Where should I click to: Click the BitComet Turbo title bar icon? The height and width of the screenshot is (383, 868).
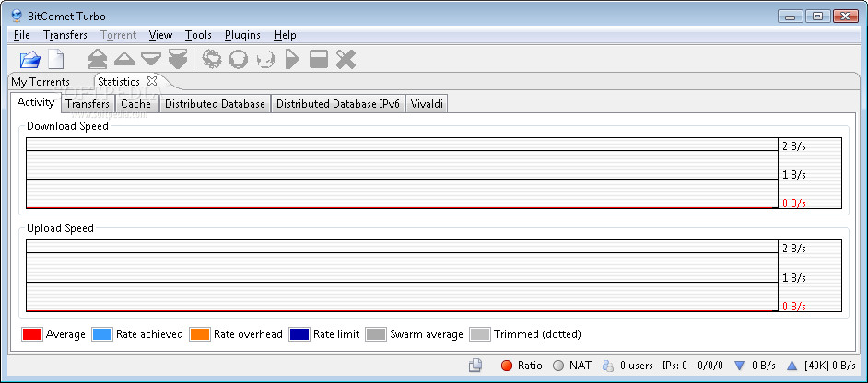(x=17, y=16)
